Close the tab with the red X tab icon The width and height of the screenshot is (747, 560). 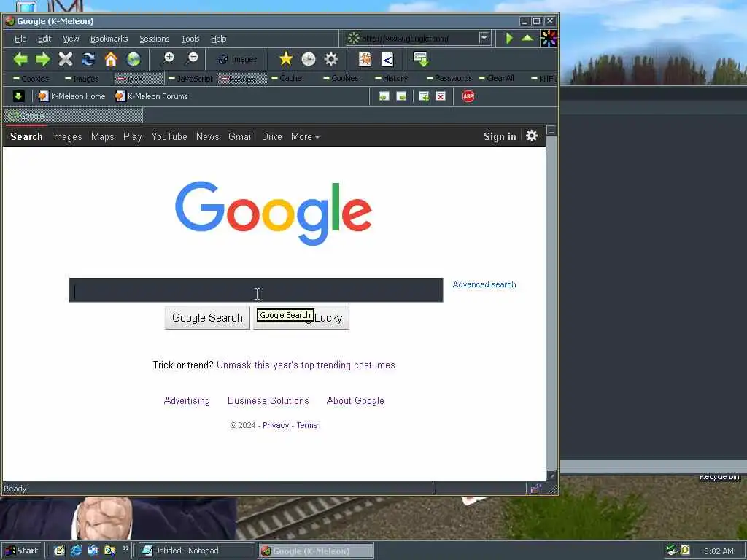(x=441, y=96)
